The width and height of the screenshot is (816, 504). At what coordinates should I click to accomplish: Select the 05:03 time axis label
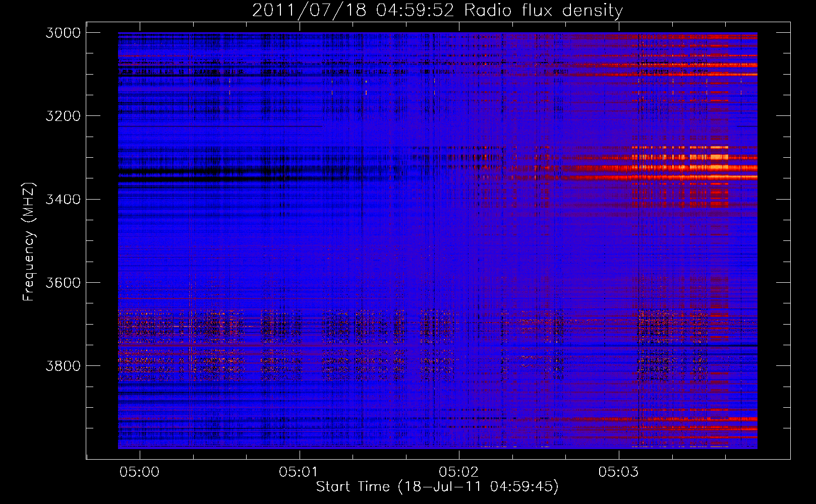tap(618, 472)
